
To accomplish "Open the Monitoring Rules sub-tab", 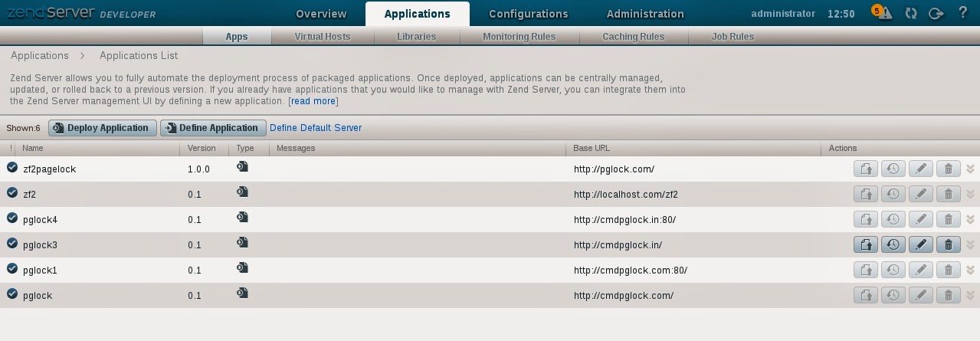I will pos(519,37).
